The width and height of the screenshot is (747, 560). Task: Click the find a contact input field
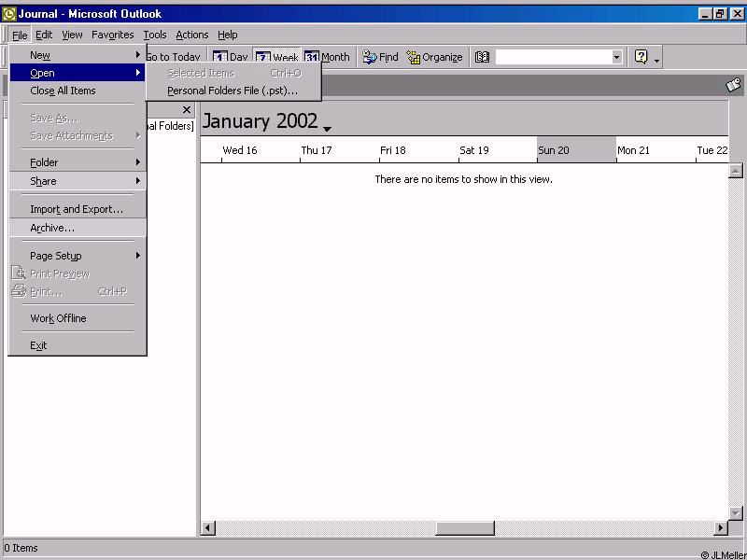pyautogui.click(x=554, y=57)
